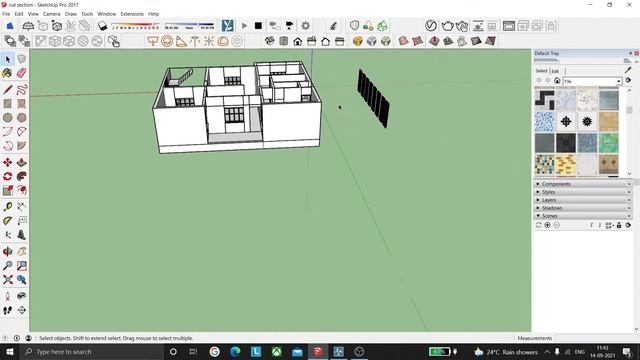
Task: Open the Tile materials dropdown
Action: 592,81
